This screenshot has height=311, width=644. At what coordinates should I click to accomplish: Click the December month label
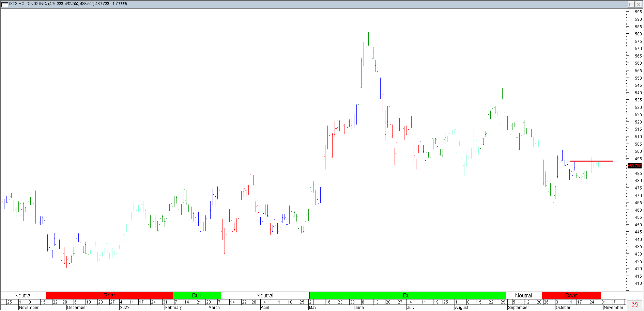(77, 307)
